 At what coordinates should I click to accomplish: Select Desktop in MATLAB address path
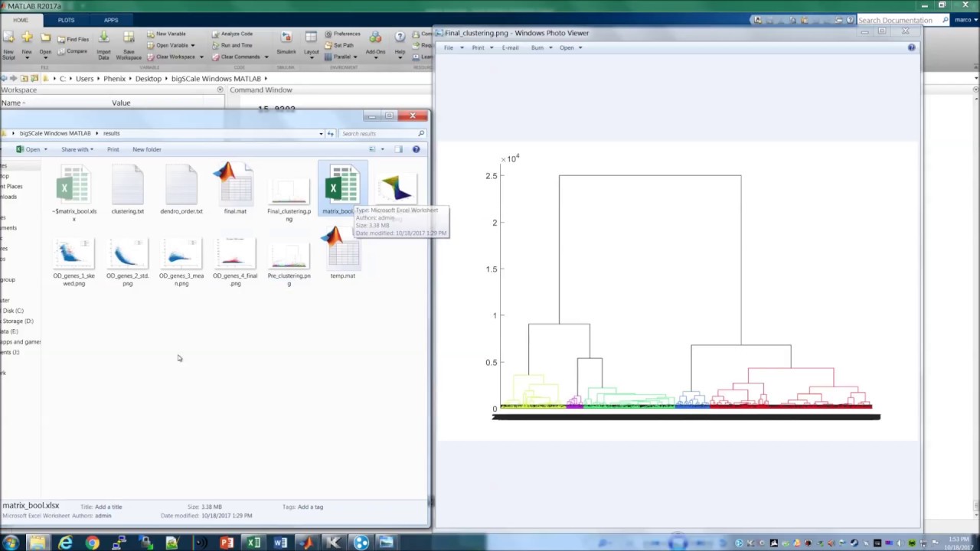click(x=149, y=79)
